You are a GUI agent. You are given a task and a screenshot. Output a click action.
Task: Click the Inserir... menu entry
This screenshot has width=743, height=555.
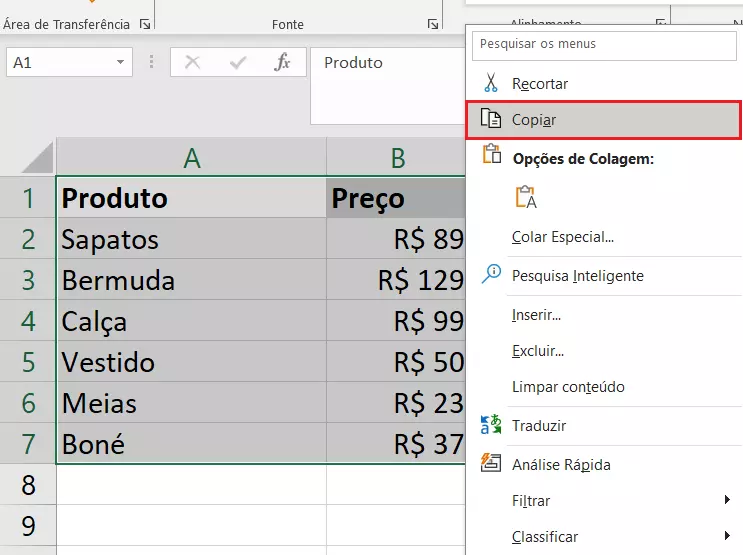[x=536, y=315]
